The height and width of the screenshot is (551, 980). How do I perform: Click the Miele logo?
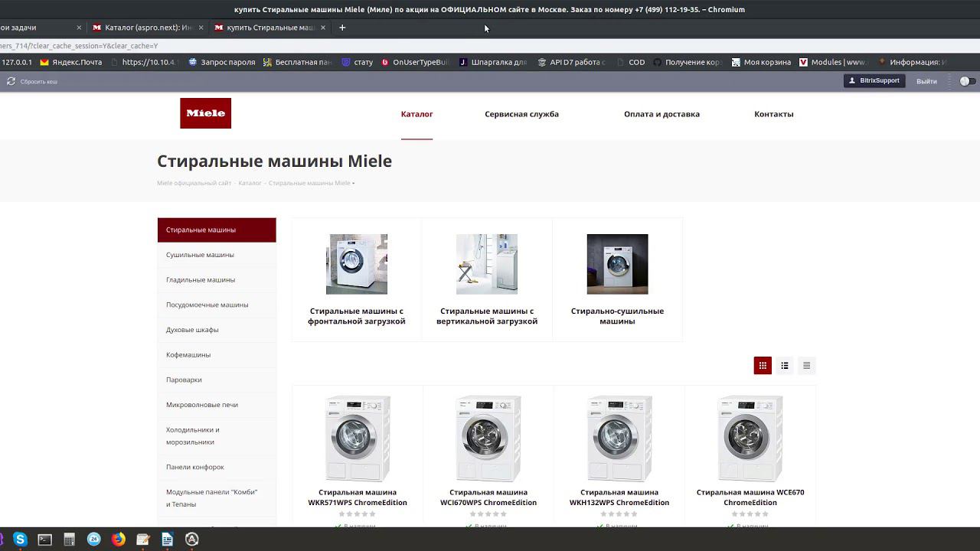pos(205,113)
